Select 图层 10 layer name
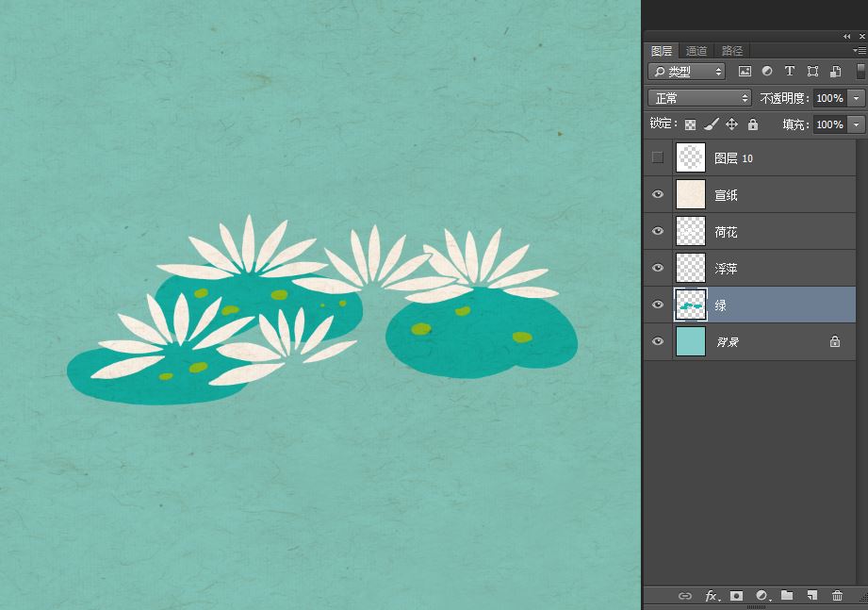The image size is (868, 610). click(733, 158)
